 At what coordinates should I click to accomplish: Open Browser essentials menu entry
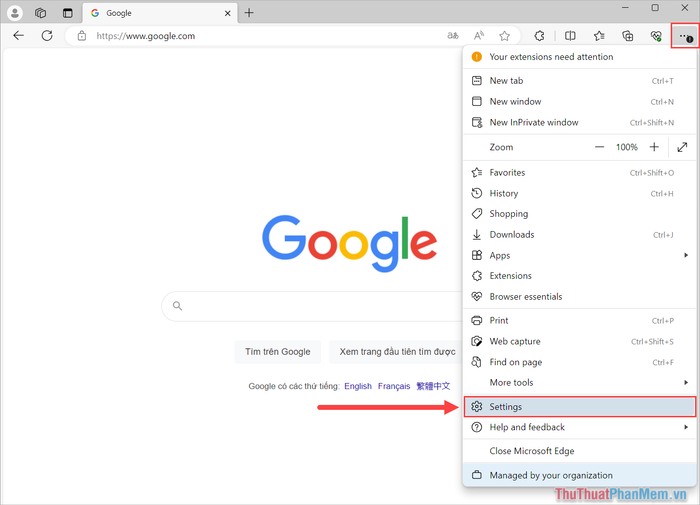pyautogui.click(x=579, y=296)
